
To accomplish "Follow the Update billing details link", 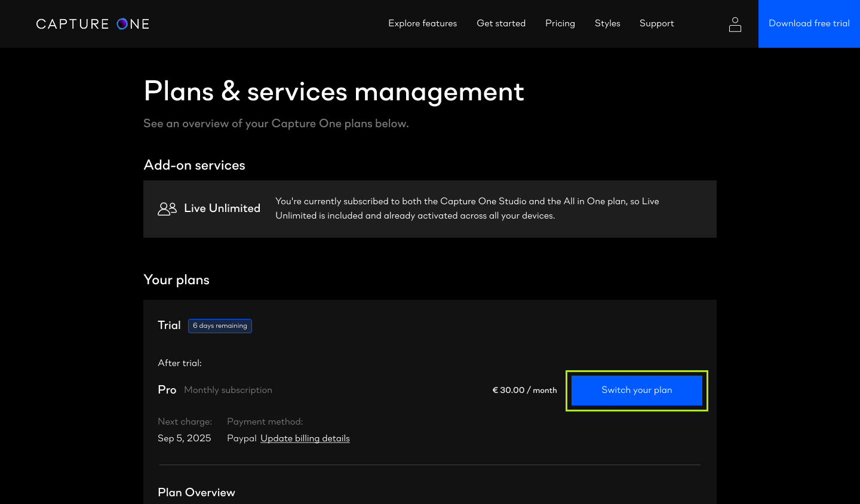I will pyautogui.click(x=305, y=438).
